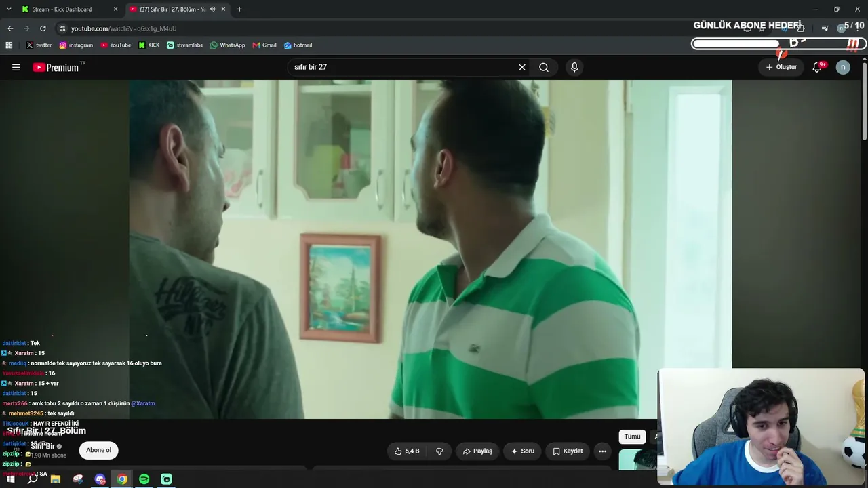
Task: Open the KICK bookmark
Action: pos(149,45)
